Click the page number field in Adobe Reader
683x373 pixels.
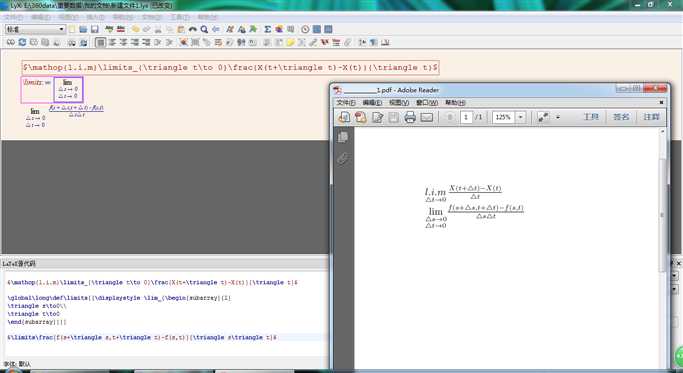466,117
